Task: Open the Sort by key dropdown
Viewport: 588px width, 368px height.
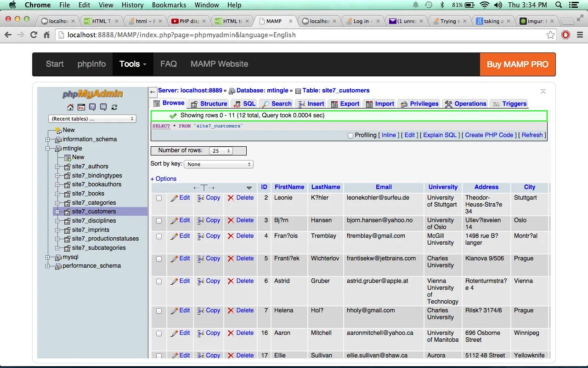Action: coord(219,164)
